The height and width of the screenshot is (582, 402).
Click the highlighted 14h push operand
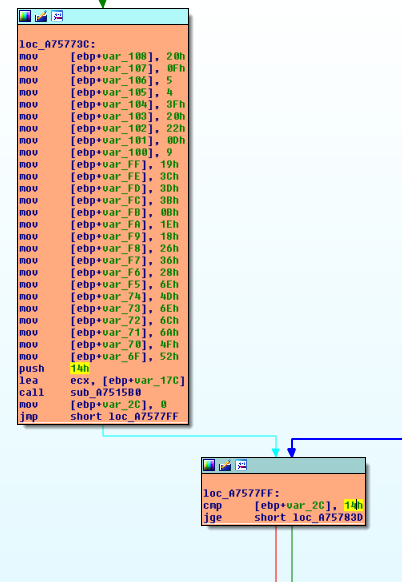click(79, 369)
